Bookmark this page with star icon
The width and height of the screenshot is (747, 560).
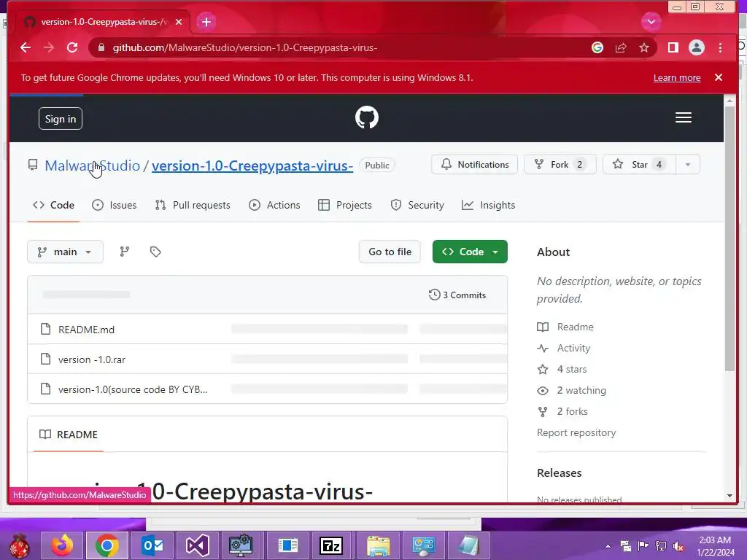tap(644, 47)
